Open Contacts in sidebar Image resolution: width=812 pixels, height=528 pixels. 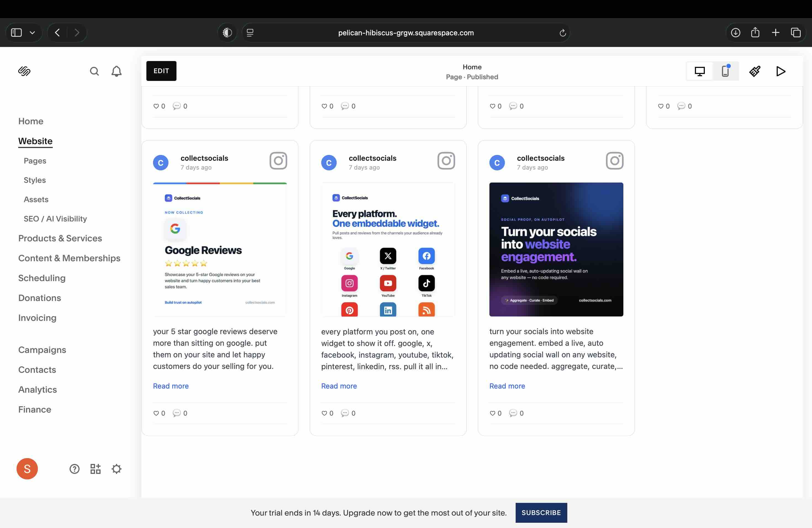(37, 369)
